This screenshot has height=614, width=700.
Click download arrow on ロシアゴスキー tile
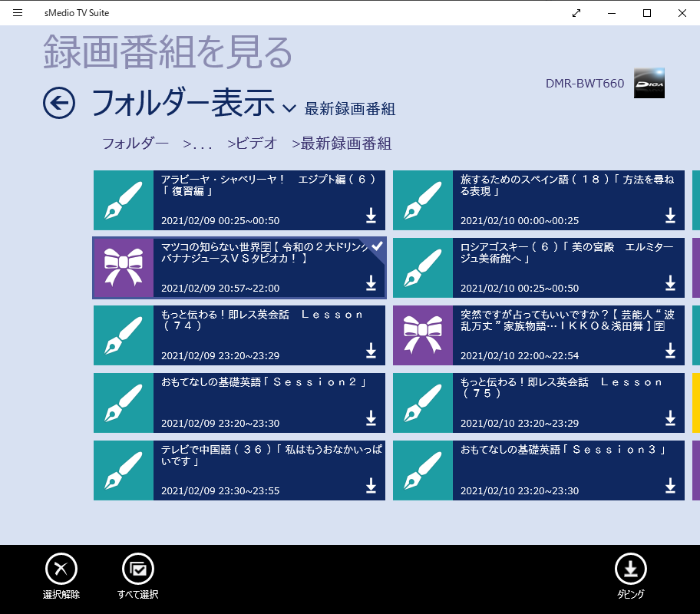[x=670, y=283]
